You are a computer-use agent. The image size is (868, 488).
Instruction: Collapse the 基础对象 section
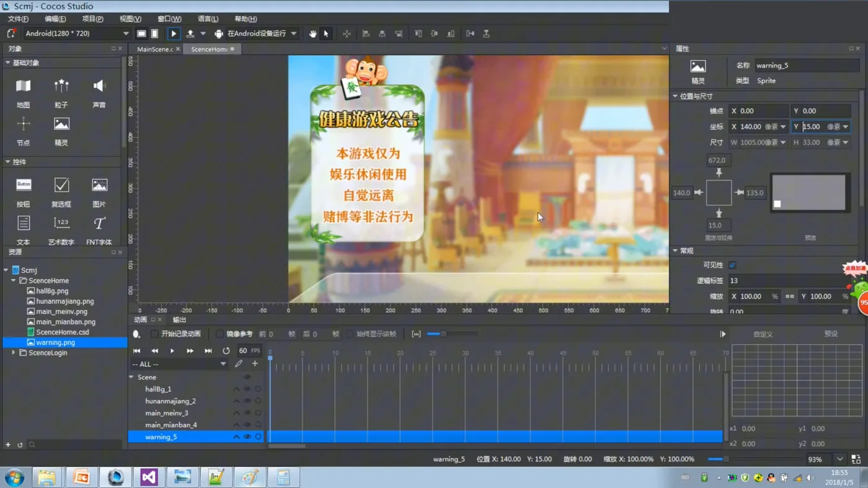[7, 63]
